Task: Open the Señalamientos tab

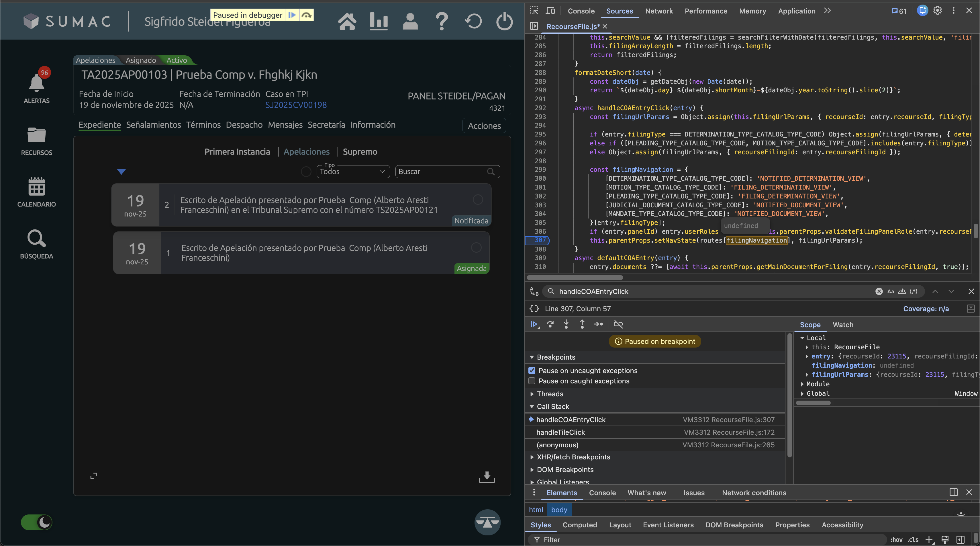Action: pyautogui.click(x=153, y=125)
